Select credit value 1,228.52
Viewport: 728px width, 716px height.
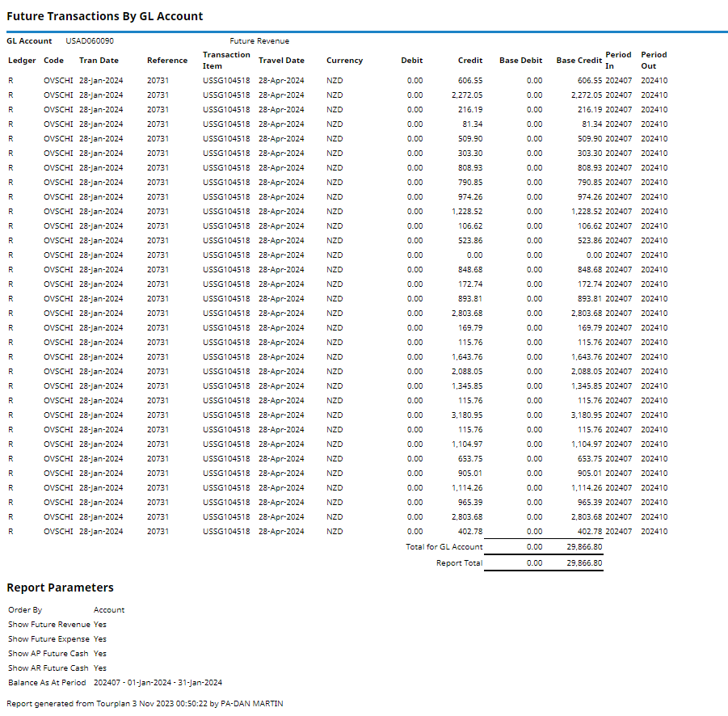(x=466, y=211)
